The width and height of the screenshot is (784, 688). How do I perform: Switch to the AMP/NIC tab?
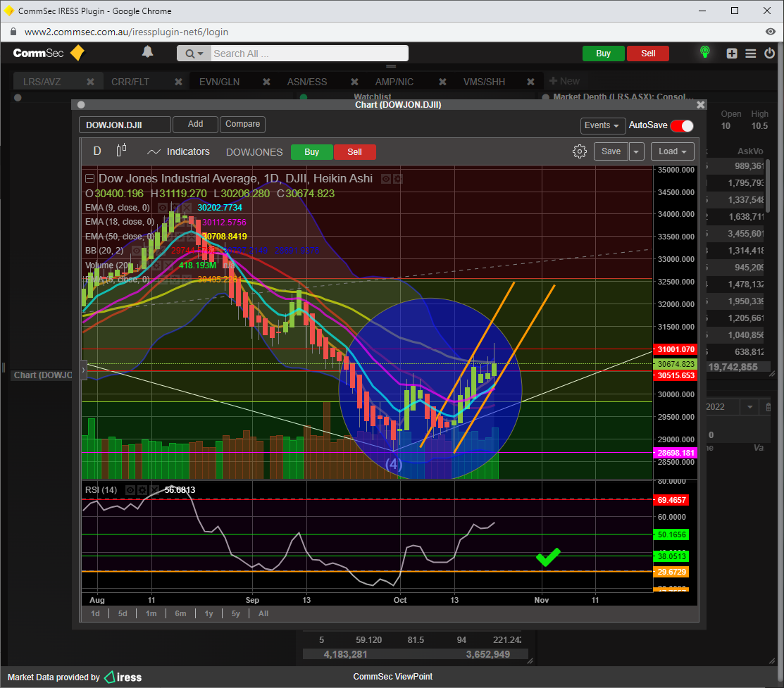(x=394, y=82)
